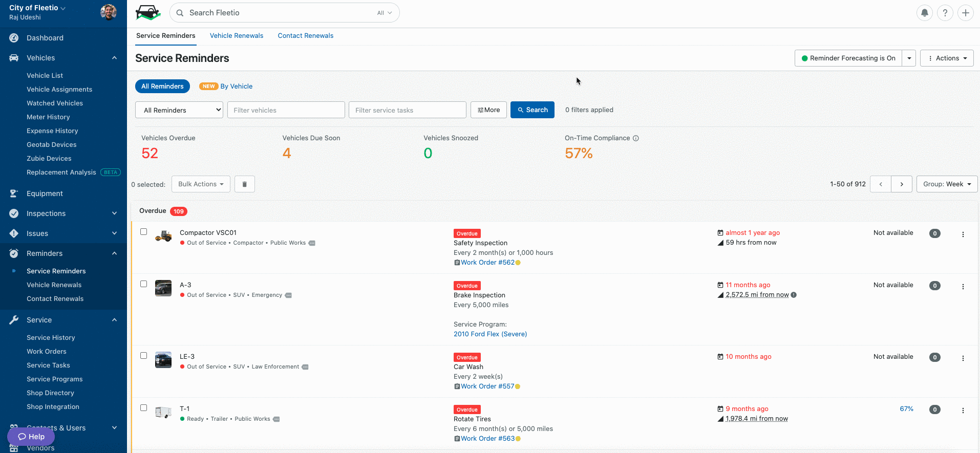Expand the Issues sidebar section chevron
The height and width of the screenshot is (453, 980).
pos(115,233)
